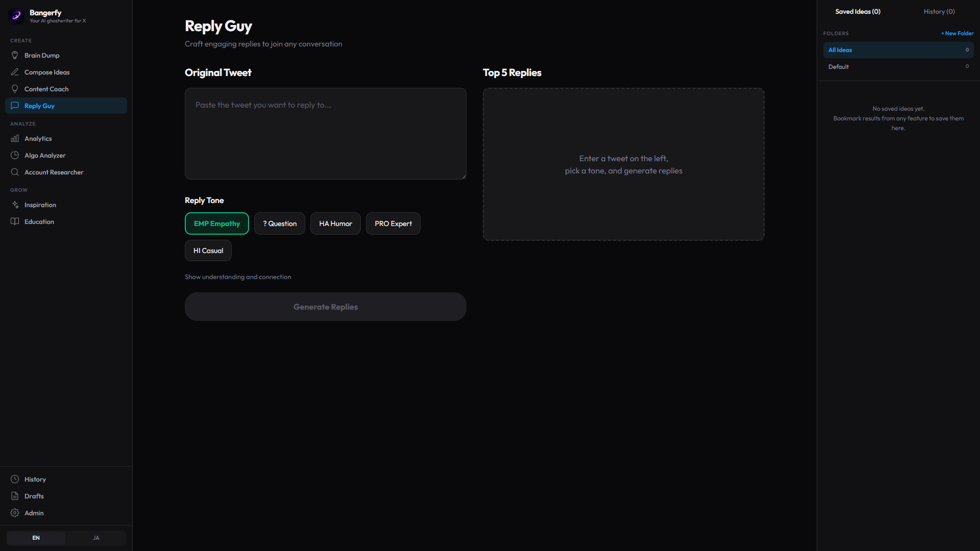Switch language to JA
Viewport: 980px width, 551px height.
(96, 538)
